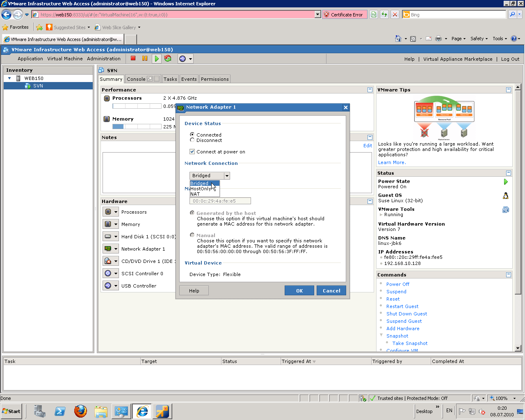
Task: Collapse the Performance panel
Action: (x=370, y=90)
